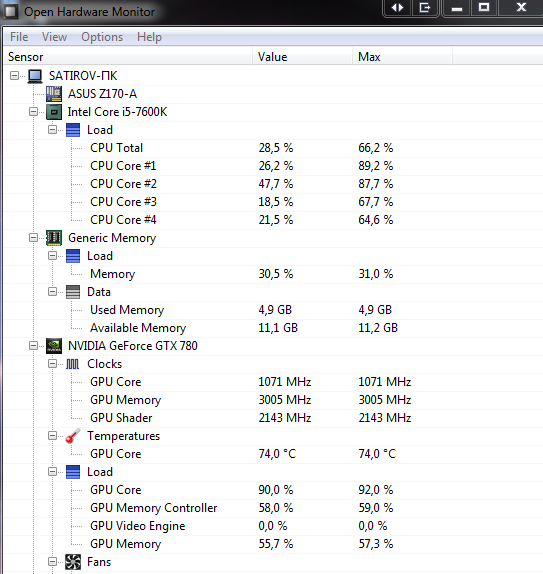The height and width of the screenshot is (574, 543).
Task: Select GPU Core under Temperatures
Action: click(x=273, y=454)
